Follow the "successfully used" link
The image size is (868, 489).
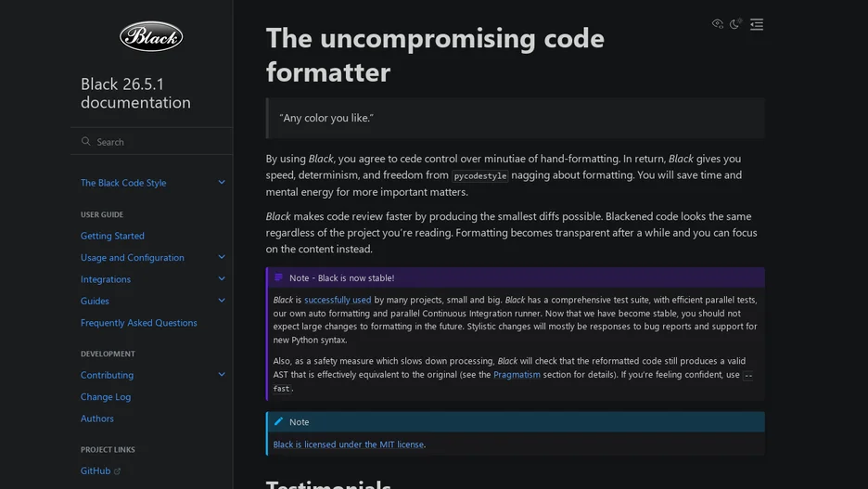338,300
